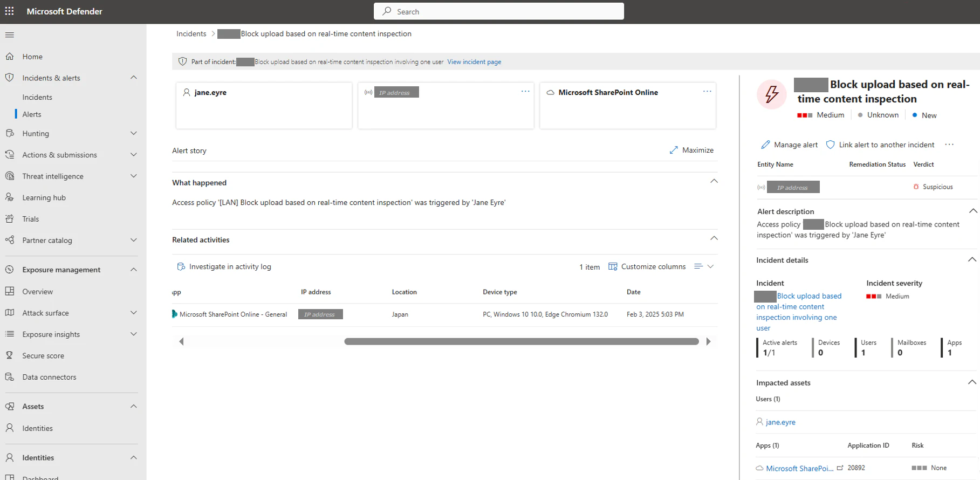Click Investigate in activity log

tap(224, 266)
